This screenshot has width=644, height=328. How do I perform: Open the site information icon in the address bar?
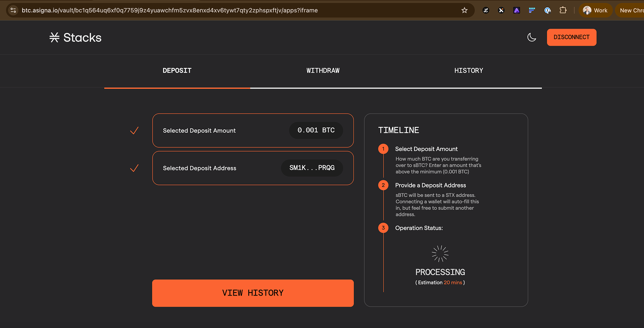(13, 10)
